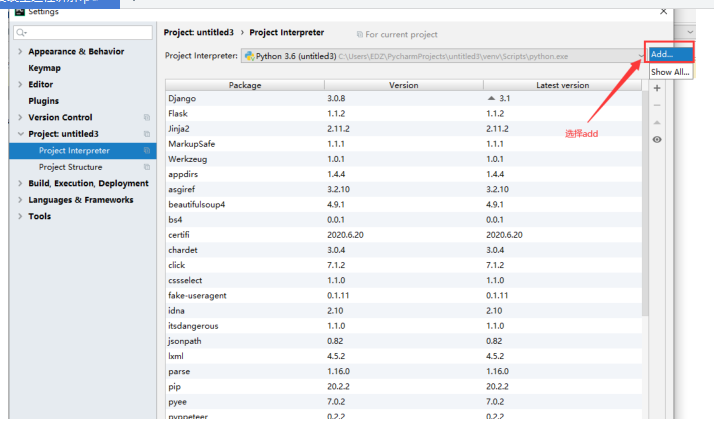The image size is (714, 440).
Task: Expand Languages & Frameworks section
Action: [20, 200]
